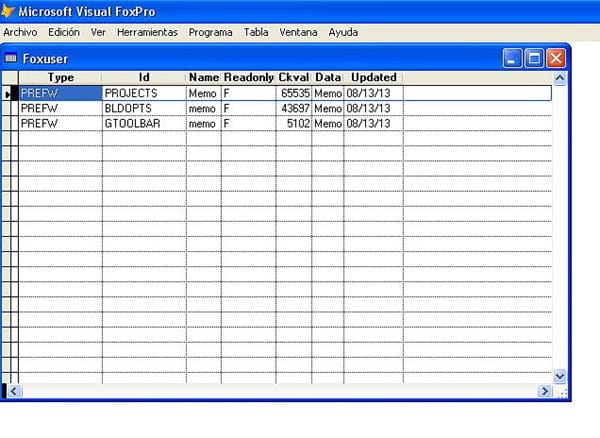Click the Ckval value 5102
The width and height of the screenshot is (600, 438).
pyautogui.click(x=293, y=124)
